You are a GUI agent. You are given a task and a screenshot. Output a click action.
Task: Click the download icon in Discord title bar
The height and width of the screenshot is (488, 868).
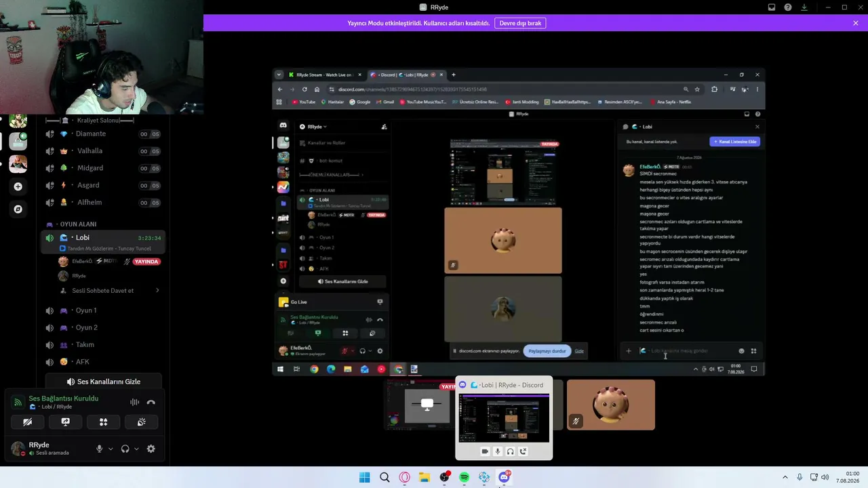tap(804, 7)
